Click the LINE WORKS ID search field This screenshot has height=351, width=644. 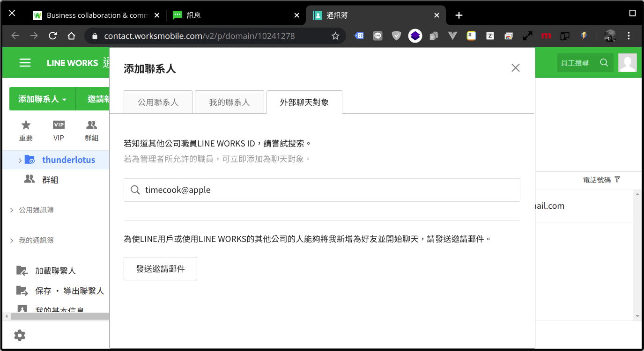click(322, 190)
